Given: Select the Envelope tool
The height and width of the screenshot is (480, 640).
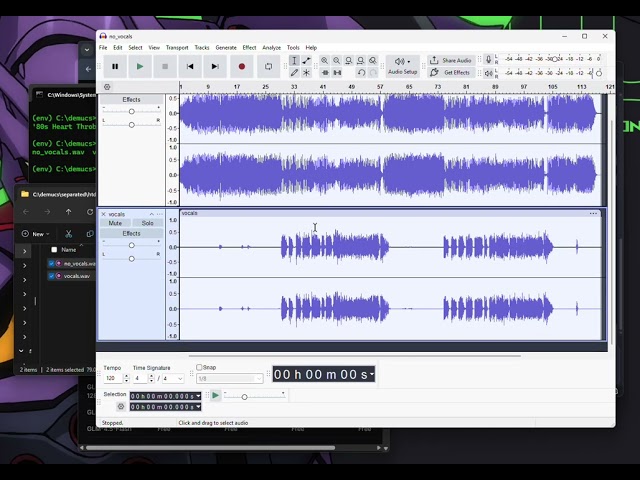Looking at the screenshot, I should point(306,60).
